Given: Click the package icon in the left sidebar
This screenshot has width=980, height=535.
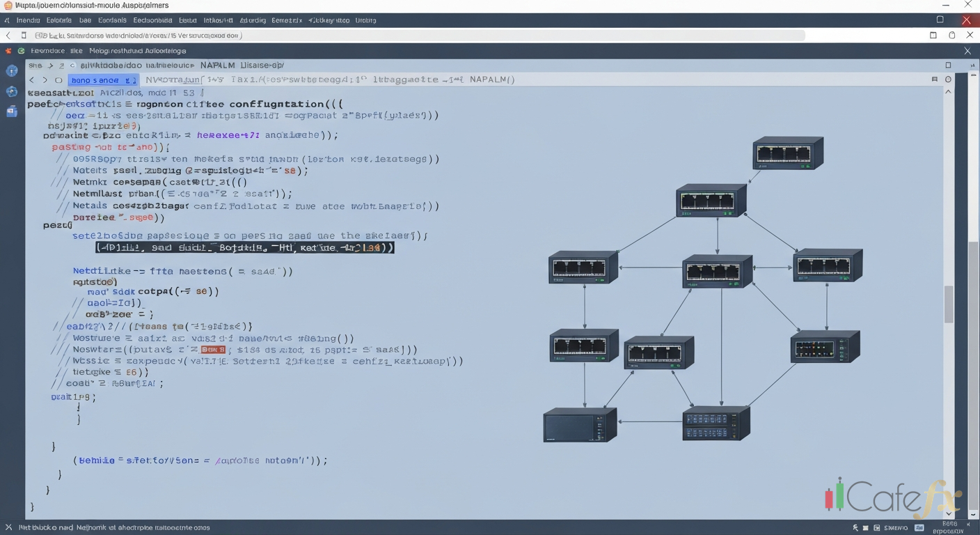Looking at the screenshot, I should tap(11, 110).
